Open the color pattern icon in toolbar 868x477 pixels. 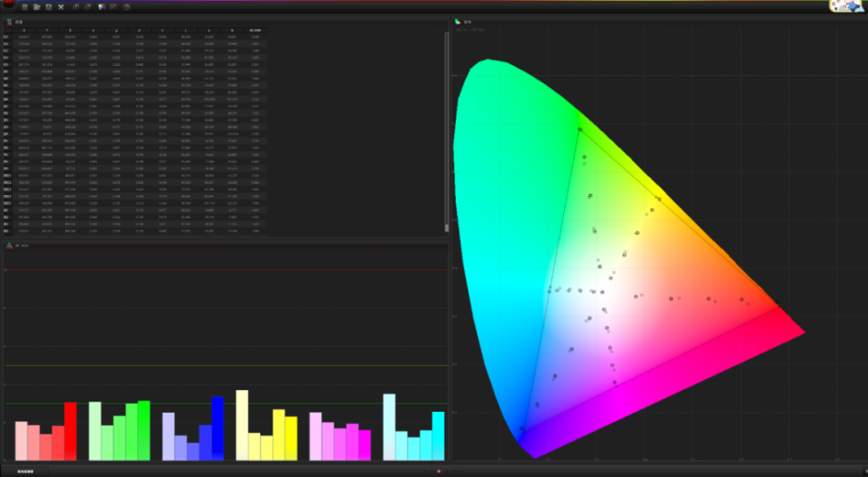[x=102, y=7]
